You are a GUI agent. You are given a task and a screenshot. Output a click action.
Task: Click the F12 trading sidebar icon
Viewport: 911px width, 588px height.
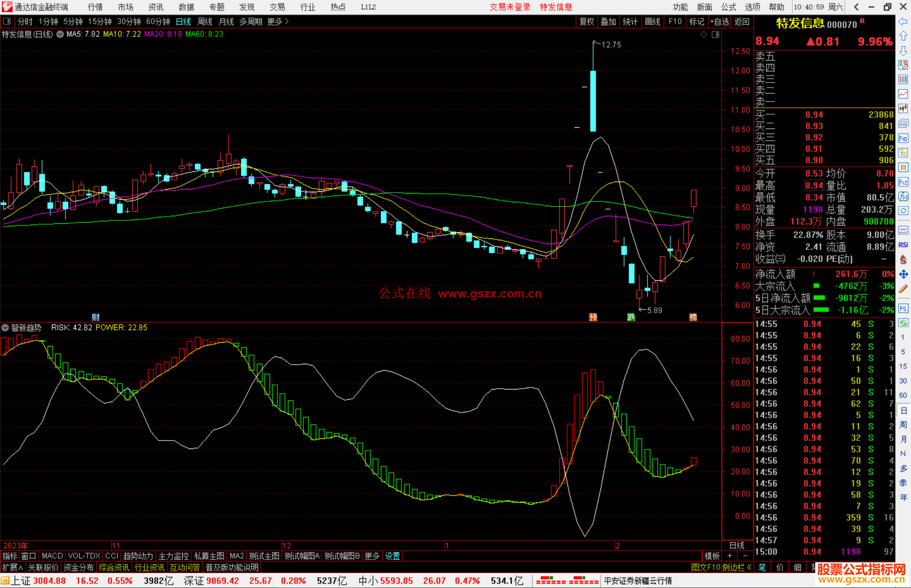pos(903,182)
